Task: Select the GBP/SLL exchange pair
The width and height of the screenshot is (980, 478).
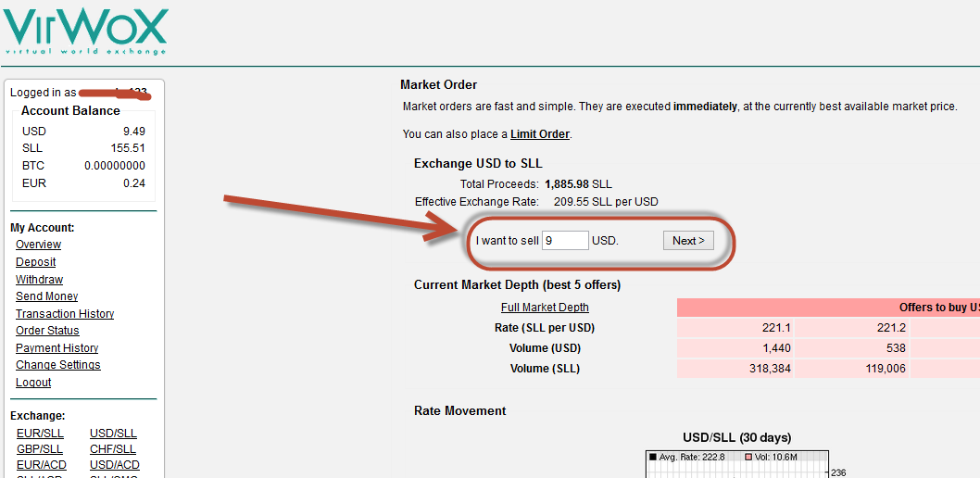Action: 40,449
